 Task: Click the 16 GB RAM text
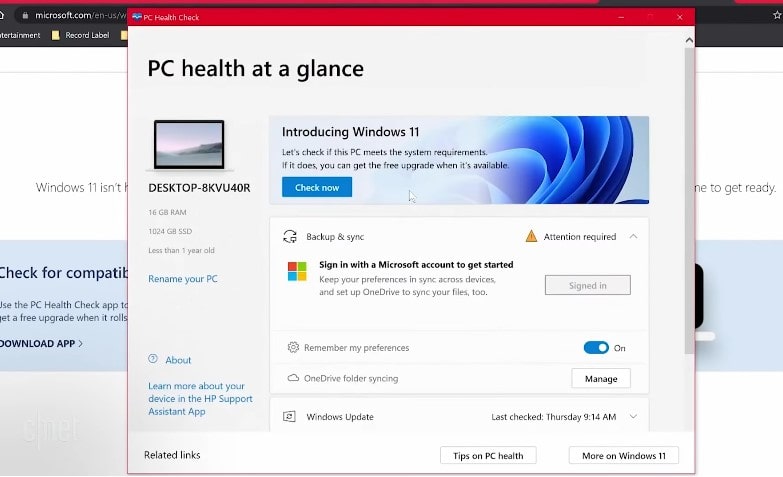click(x=167, y=212)
